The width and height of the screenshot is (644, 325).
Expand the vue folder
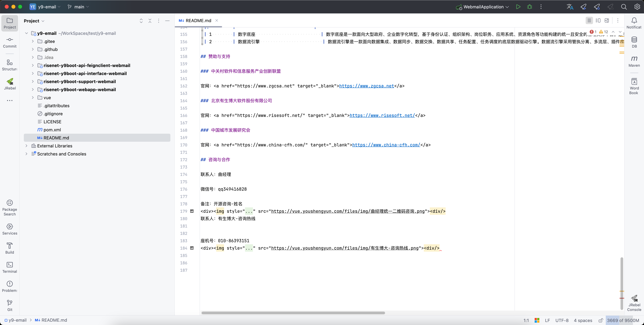click(x=33, y=97)
